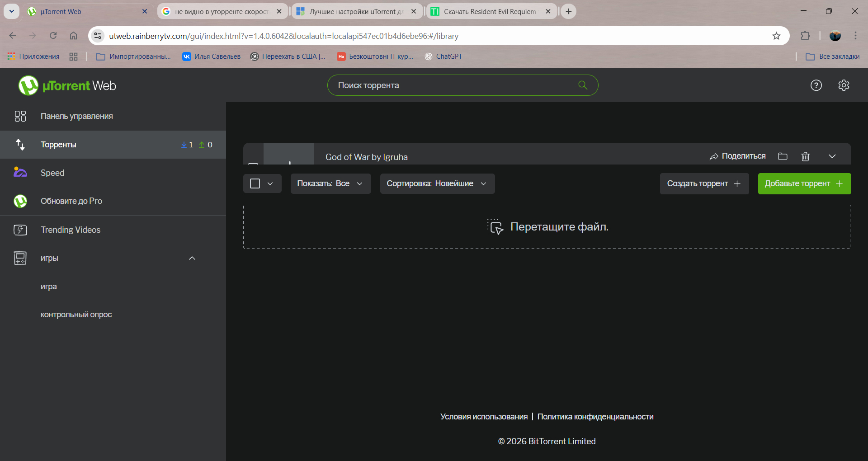Click the search magnifier icon
Screen dimensions: 868x461
583,85
